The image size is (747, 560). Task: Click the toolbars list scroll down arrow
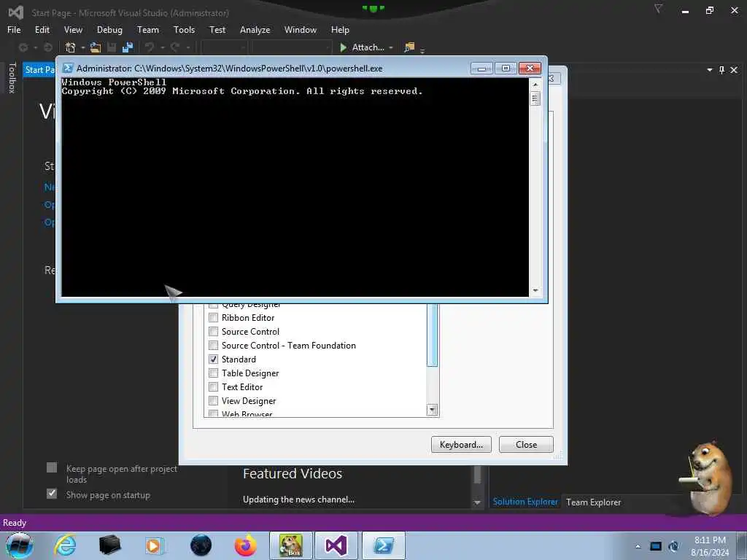432,410
